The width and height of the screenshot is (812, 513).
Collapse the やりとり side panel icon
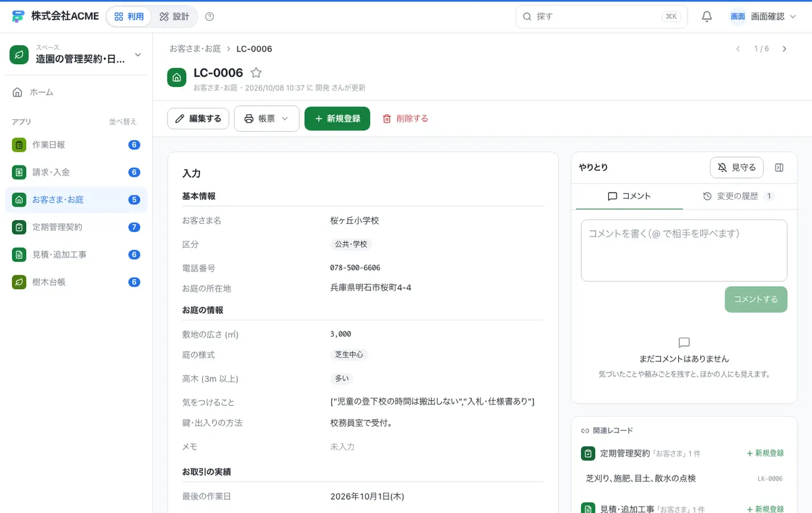[780, 167]
